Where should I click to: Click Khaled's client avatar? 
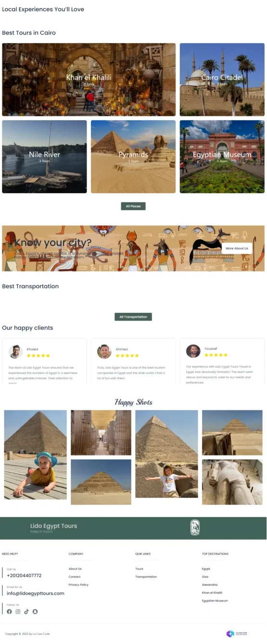pyautogui.click(x=16, y=352)
